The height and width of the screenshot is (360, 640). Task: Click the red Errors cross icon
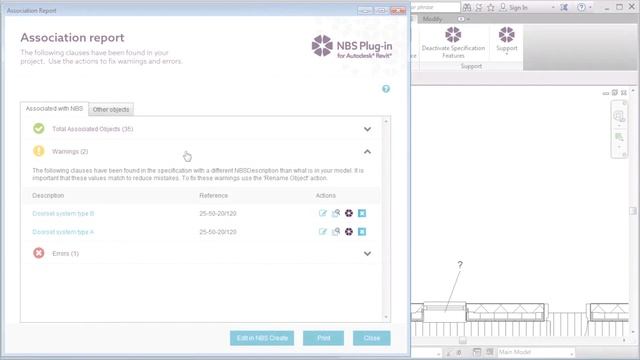coord(39,253)
